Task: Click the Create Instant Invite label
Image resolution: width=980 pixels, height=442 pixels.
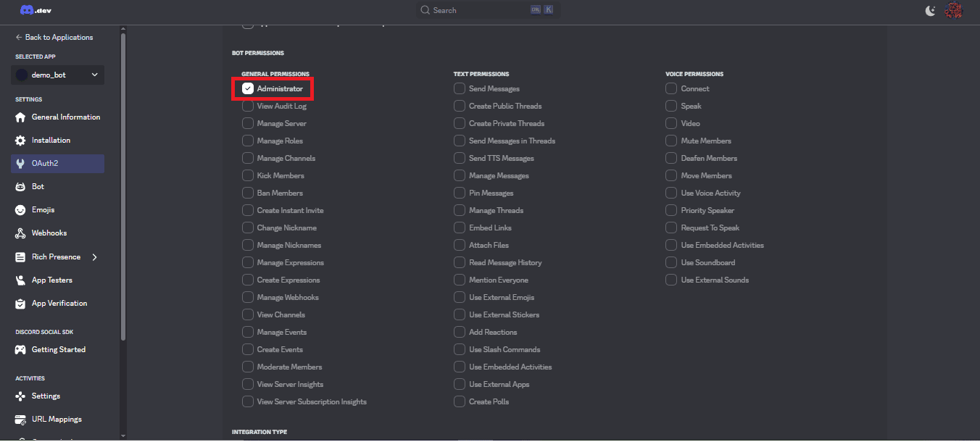Action: [291, 211]
